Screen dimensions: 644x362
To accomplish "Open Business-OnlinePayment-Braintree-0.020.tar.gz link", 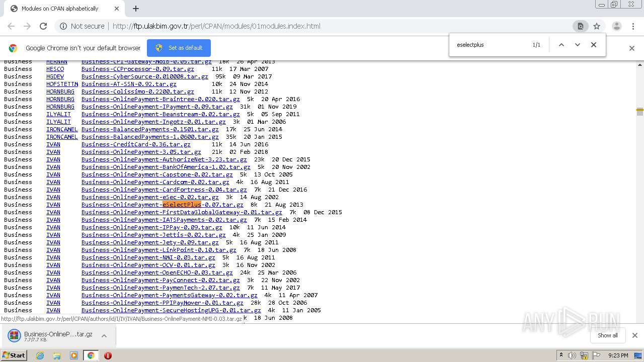I will click(x=160, y=99).
